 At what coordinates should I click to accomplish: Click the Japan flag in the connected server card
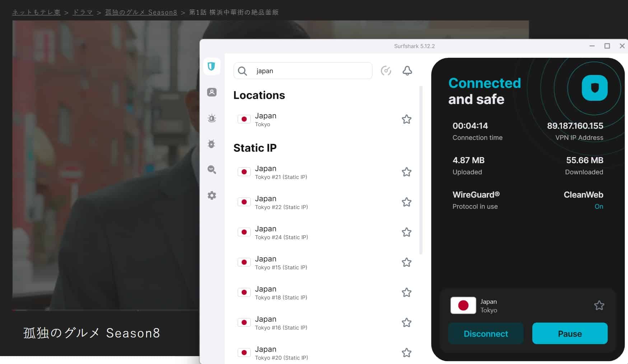pos(463,306)
